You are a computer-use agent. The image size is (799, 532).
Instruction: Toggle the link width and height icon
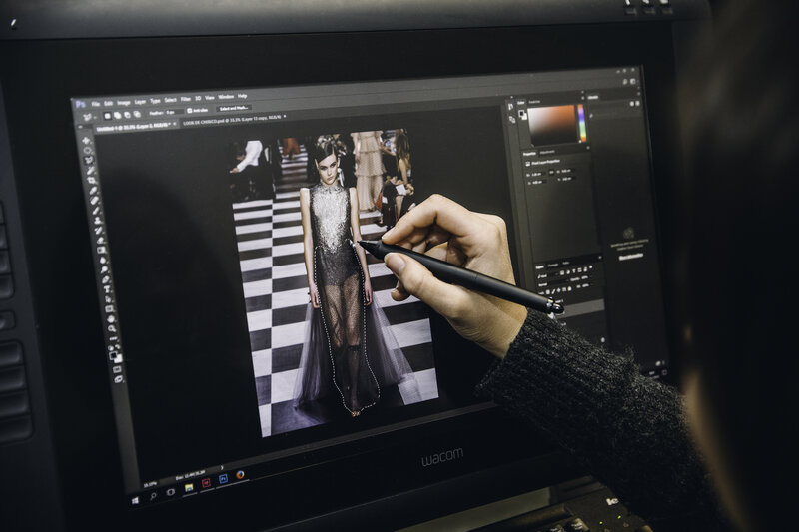[551, 172]
